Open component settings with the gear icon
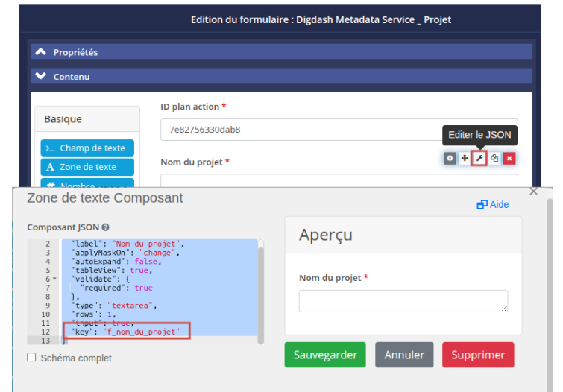Screen dimensions: 563x392 coord(450,158)
